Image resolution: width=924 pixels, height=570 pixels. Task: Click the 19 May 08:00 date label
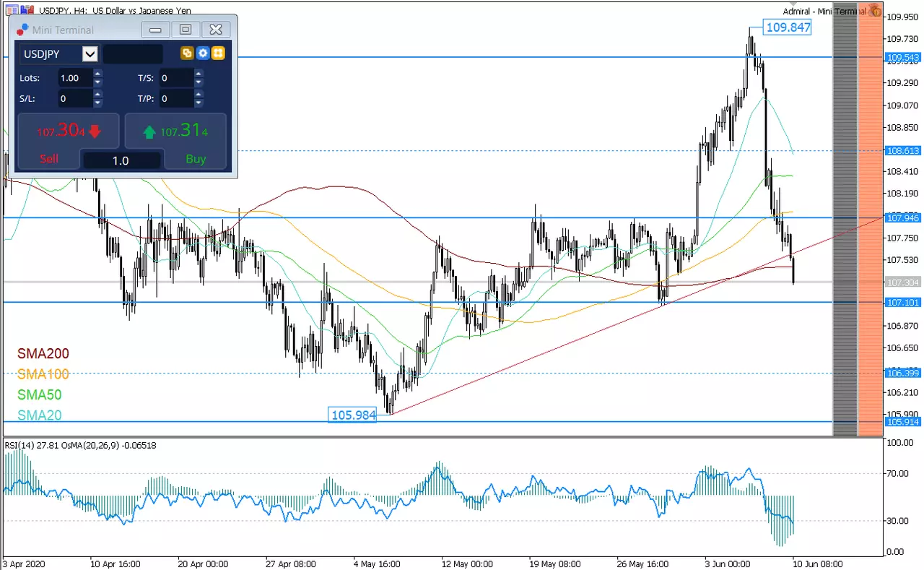coord(554,563)
